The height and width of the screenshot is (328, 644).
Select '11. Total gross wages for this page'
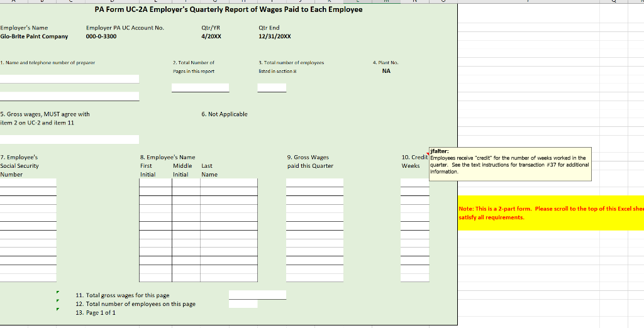[123, 295]
